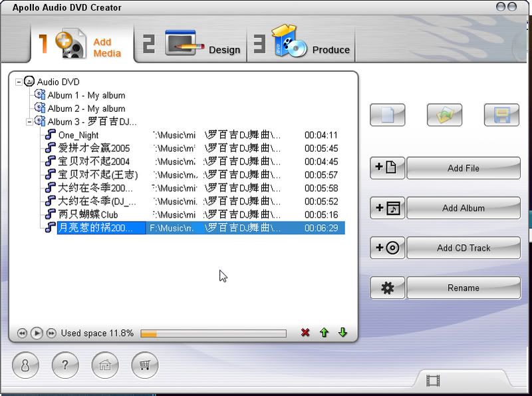
Task: Select track 宝贝对不起2004
Action: click(x=94, y=161)
